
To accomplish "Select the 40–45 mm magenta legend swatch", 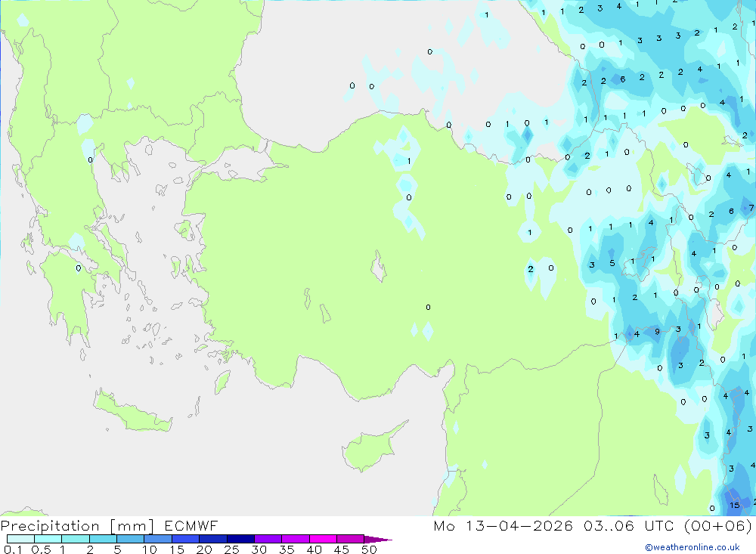I will click(323, 539).
